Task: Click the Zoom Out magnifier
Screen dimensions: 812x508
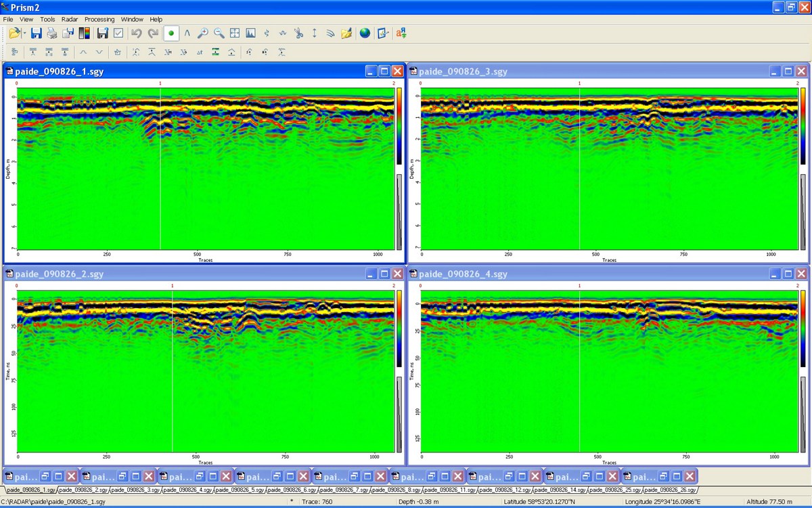Action: [x=219, y=33]
